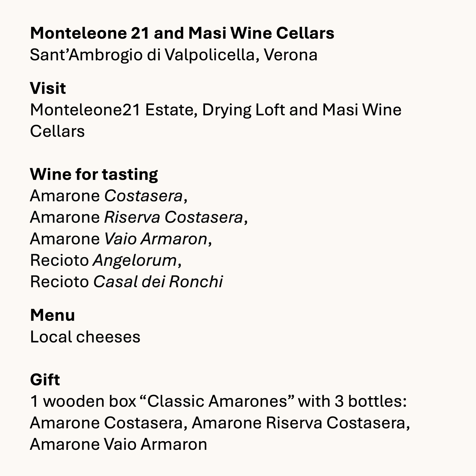Click the Local cheeses text
The height and width of the screenshot is (476, 476).
coord(85,337)
